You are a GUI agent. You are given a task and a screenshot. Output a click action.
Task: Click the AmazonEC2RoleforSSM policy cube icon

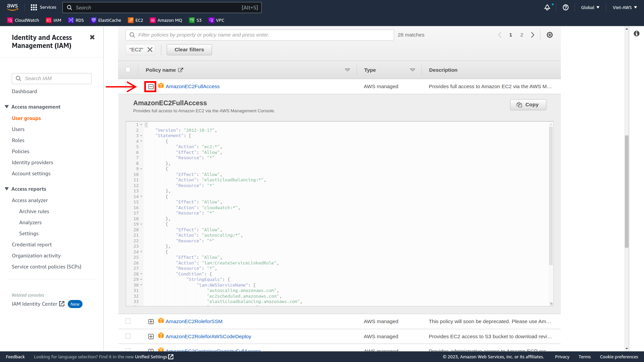[x=161, y=321]
